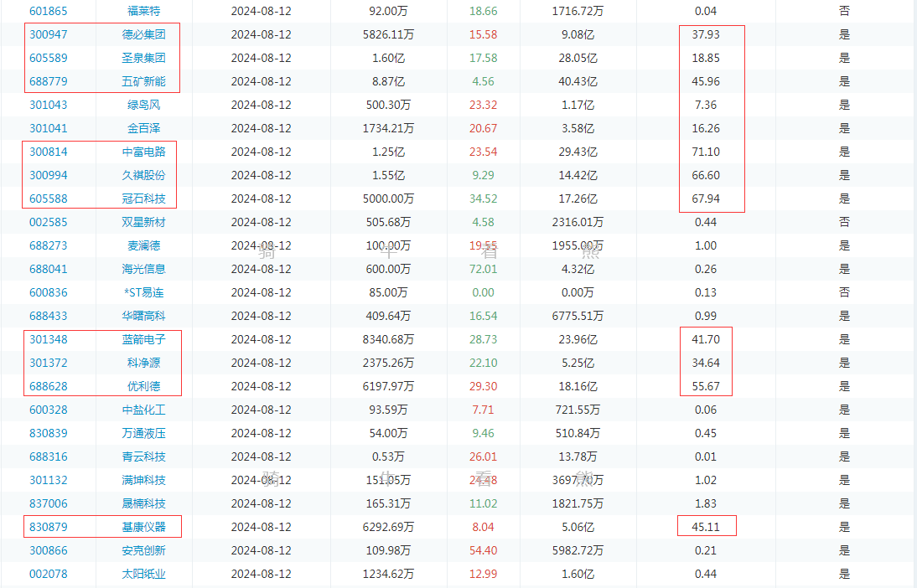Click the 万通液压 stock name
The height and width of the screenshot is (588, 917).
pyautogui.click(x=144, y=433)
